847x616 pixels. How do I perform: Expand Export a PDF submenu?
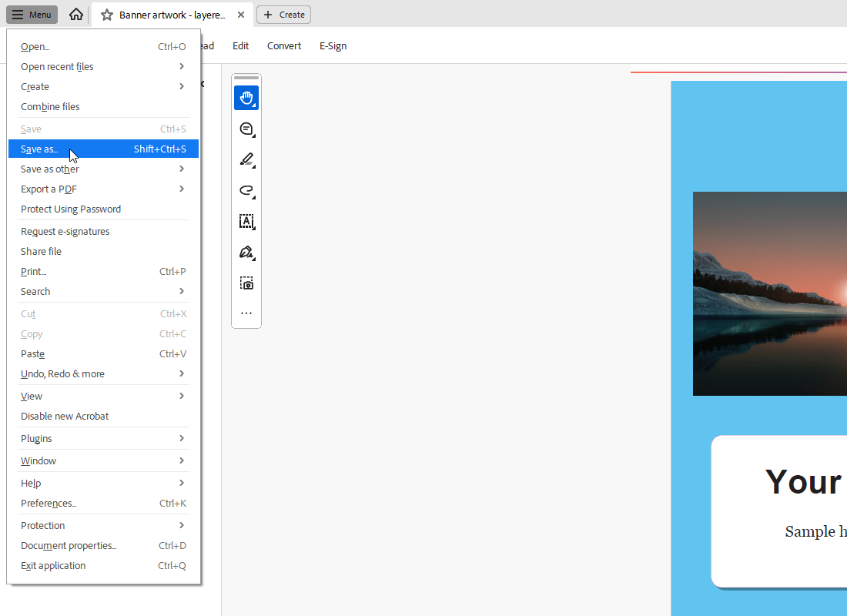point(104,189)
